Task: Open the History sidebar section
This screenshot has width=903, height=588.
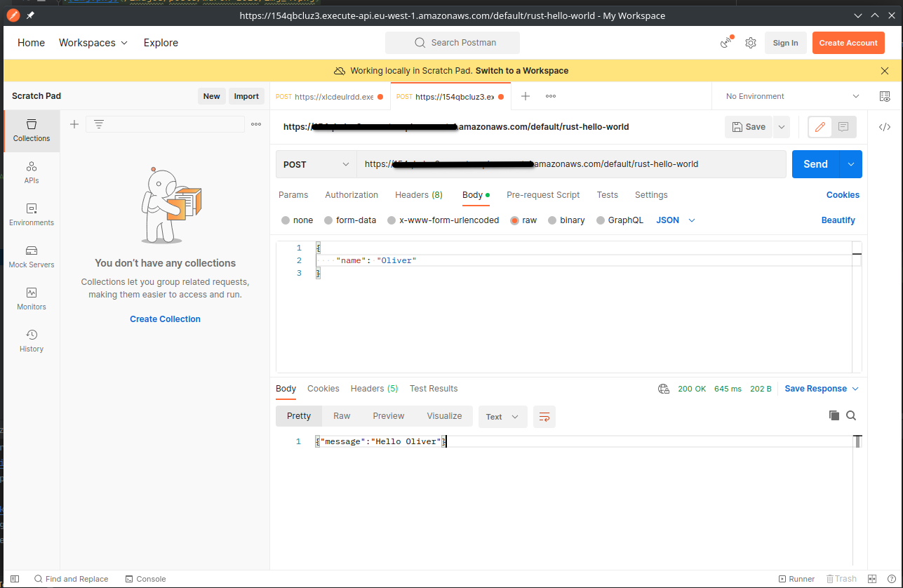Action: click(x=32, y=341)
